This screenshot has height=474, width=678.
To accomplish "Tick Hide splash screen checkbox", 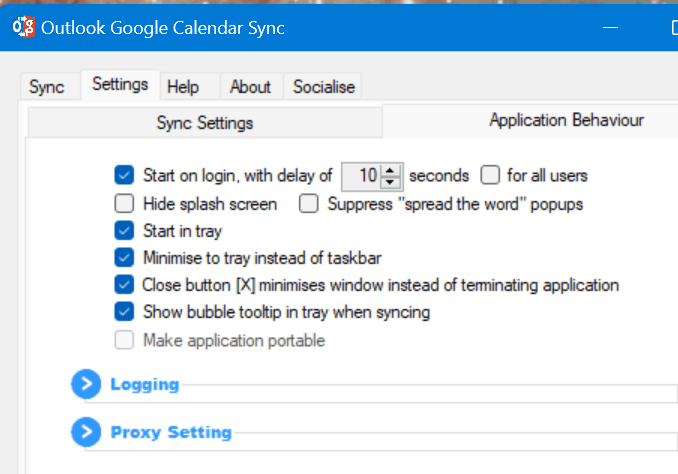I will click(x=124, y=204).
